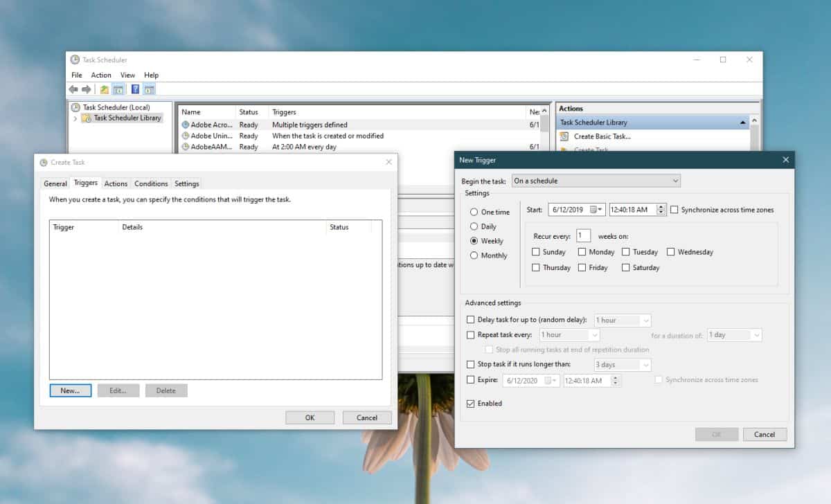Open the duration 1 day dropdown
The height and width of the screenshot is (504, 831).
point(735,335)
